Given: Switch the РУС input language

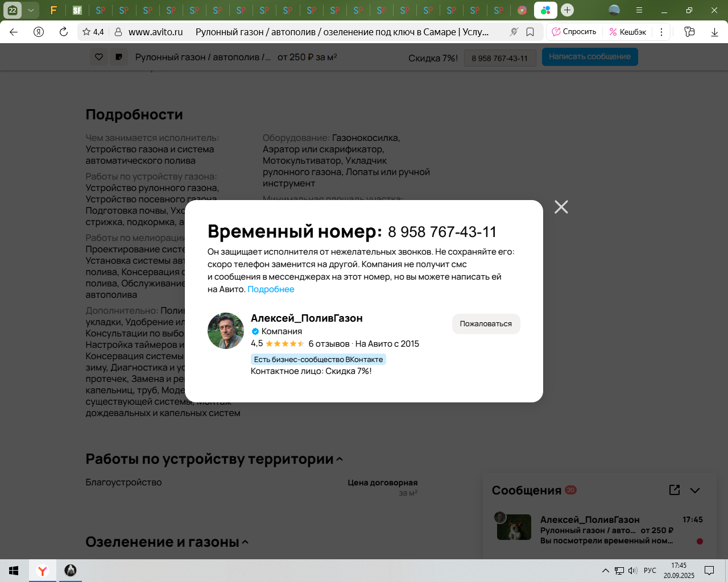Looking at the screenshot, I should coord(650,571).
